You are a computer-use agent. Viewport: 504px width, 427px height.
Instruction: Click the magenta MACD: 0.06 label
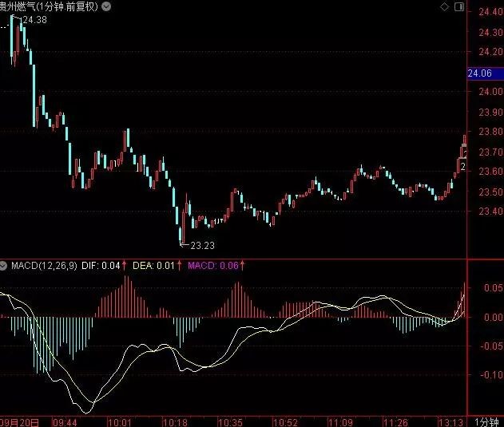213,266
